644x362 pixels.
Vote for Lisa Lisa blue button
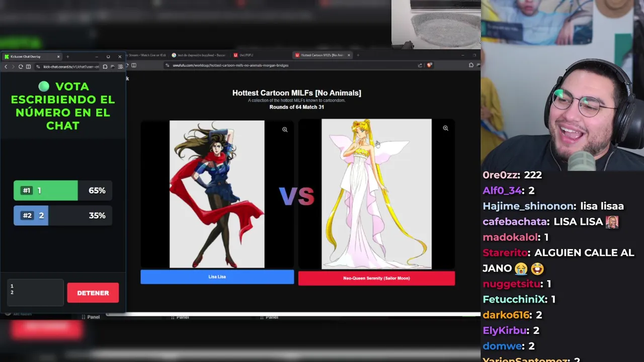[x=217, y=277]
